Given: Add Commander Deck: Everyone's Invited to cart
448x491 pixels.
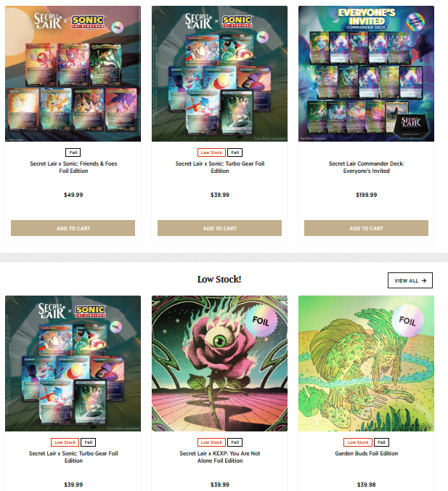Looking at the screenshot, I should point(366,228).
